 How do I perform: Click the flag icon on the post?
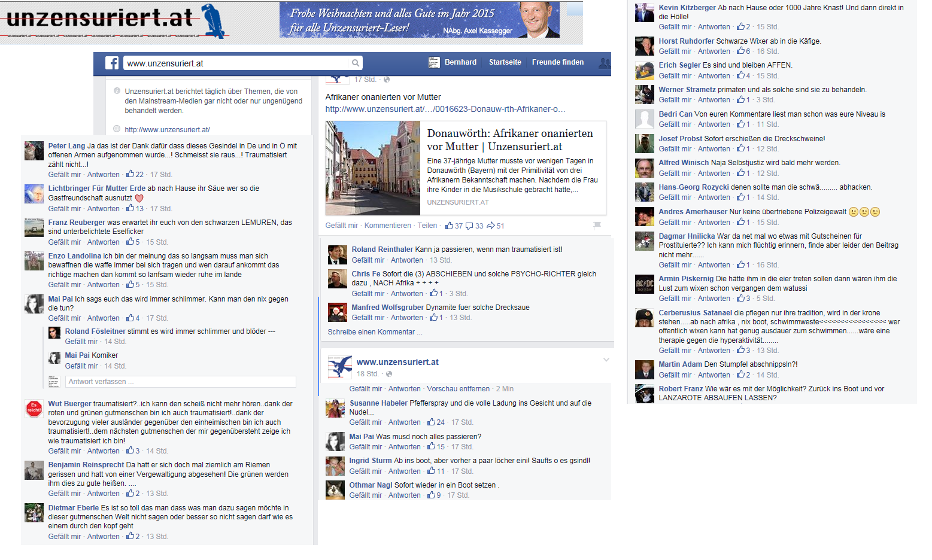point(597,226)
